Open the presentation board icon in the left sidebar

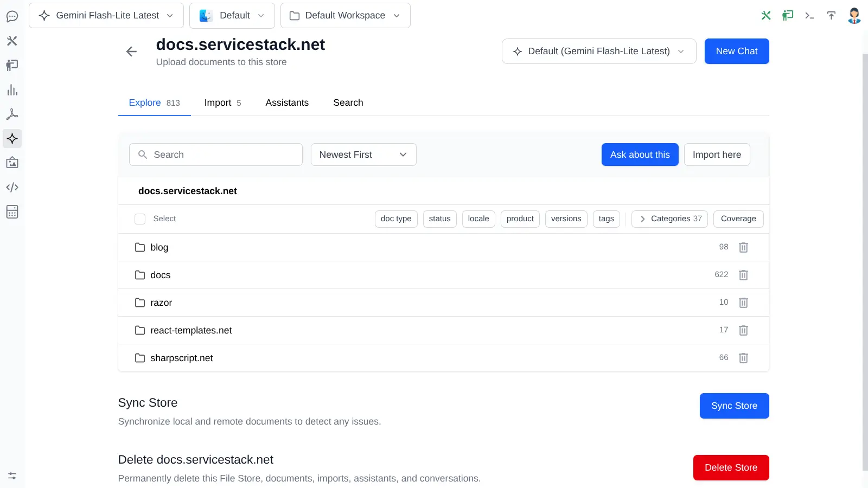(x=12, y=65)
